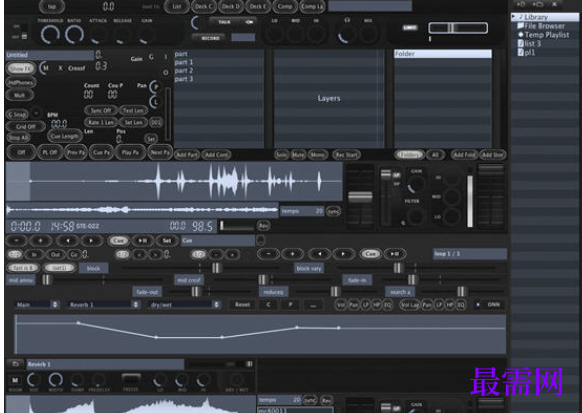
Task: Open the Main dropdown
Action: point(36,305)
